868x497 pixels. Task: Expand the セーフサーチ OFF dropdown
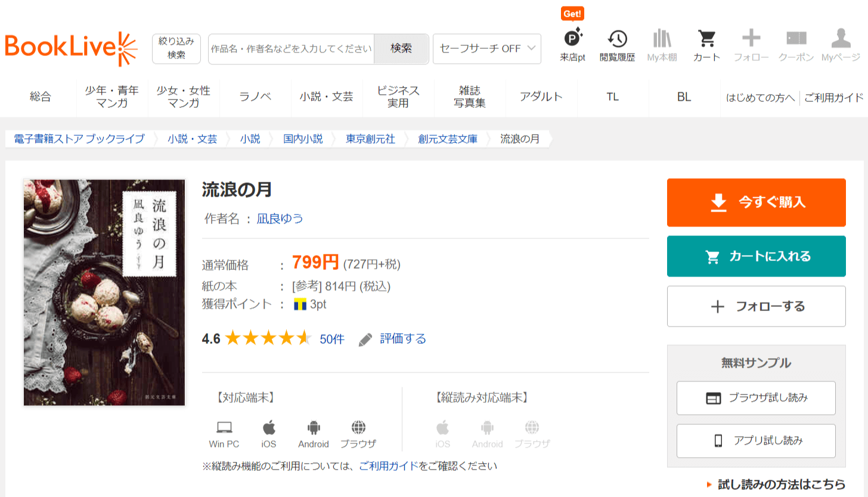point(486,49)
